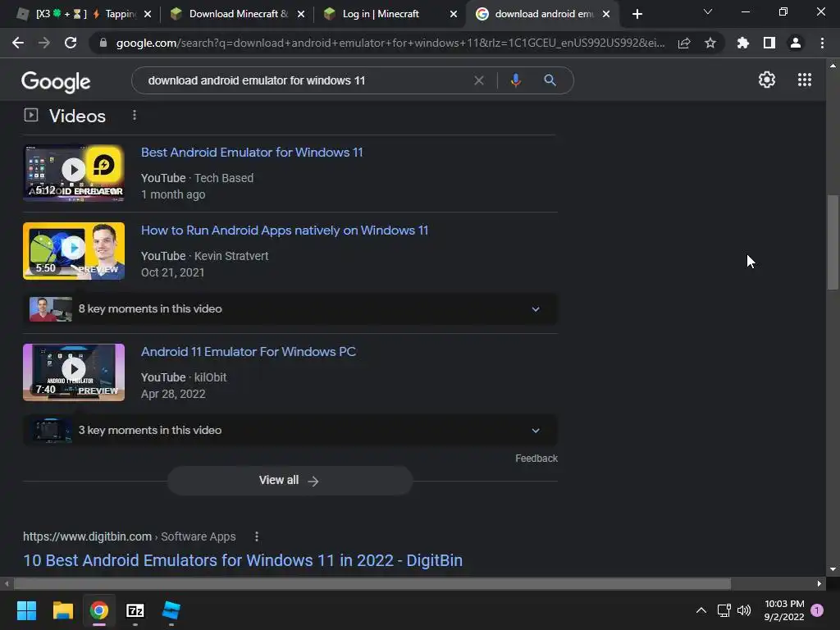Screen dimensions: 840x630
Task: Open the Chrome profile icon
Action: tap(796, 43)
